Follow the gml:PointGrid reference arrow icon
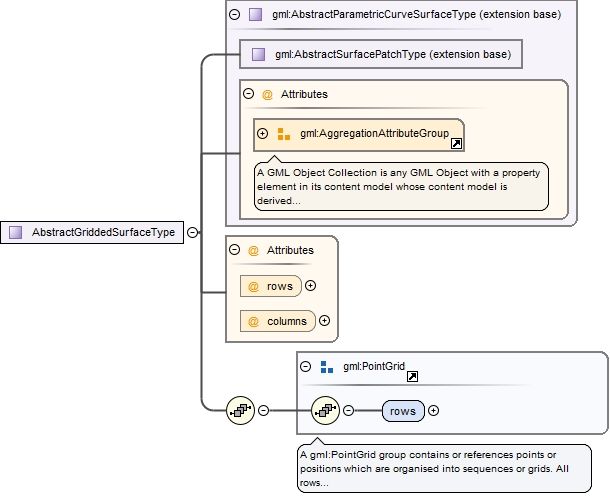 [x=412, y=376]
